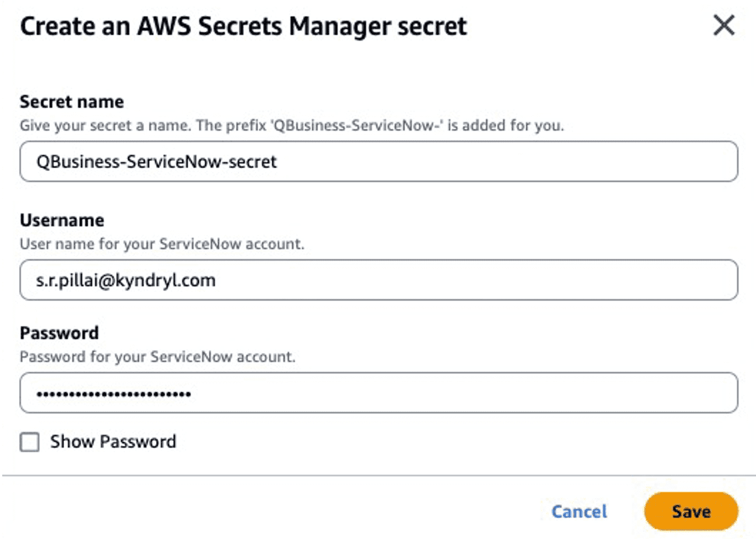Click the dialog title 'Create an AWS Secrets Manager secret'
This screenshot has width=756, height=541.
coord(243,27)
